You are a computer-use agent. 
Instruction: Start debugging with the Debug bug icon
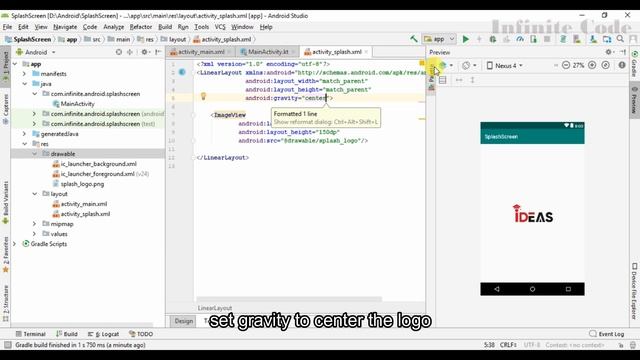pos(493,39)
